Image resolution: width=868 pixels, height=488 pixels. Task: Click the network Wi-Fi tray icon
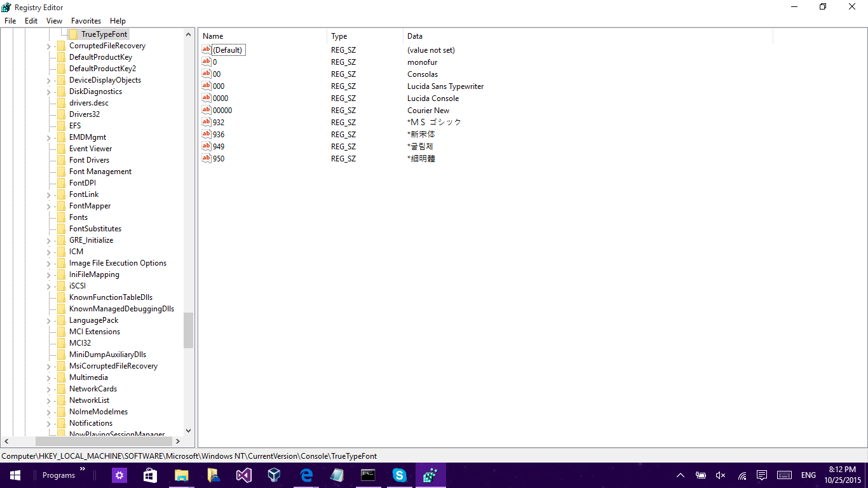pyautogui.click(x=742, y=475)
